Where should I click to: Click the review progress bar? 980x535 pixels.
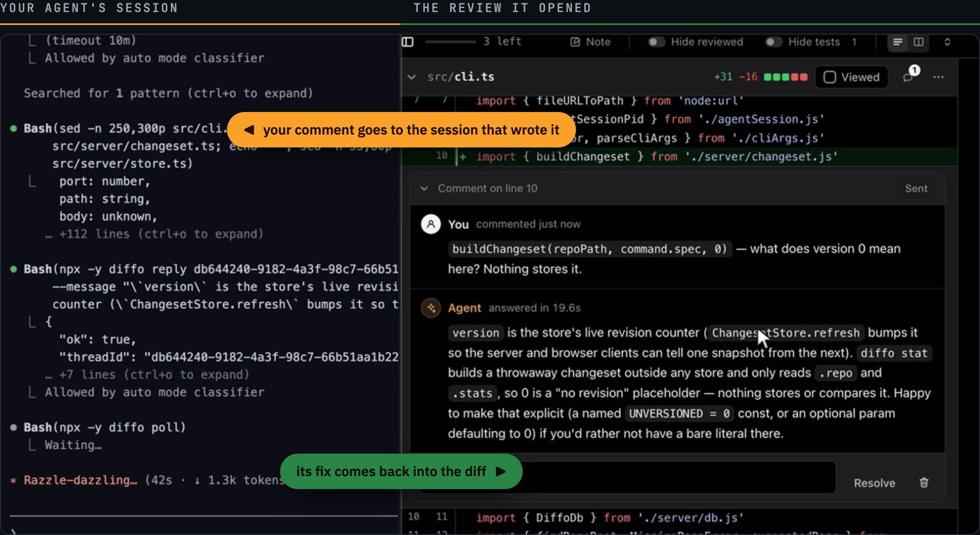pos(451,41)
